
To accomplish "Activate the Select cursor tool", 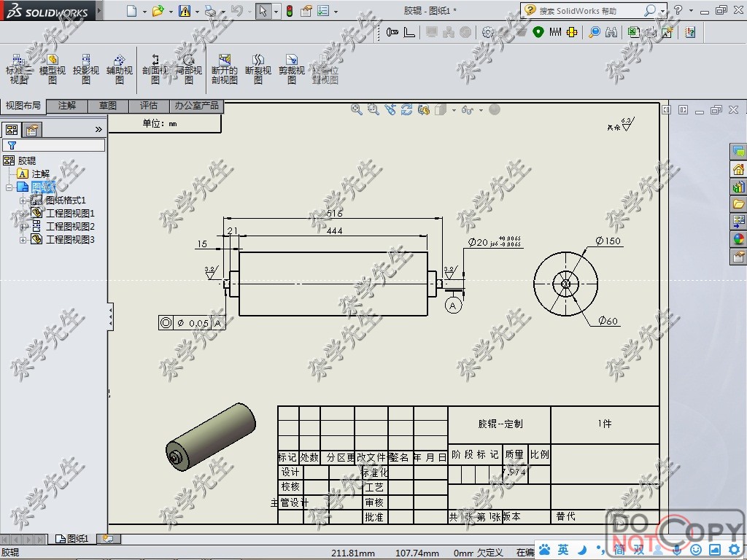I will point(263,11).
